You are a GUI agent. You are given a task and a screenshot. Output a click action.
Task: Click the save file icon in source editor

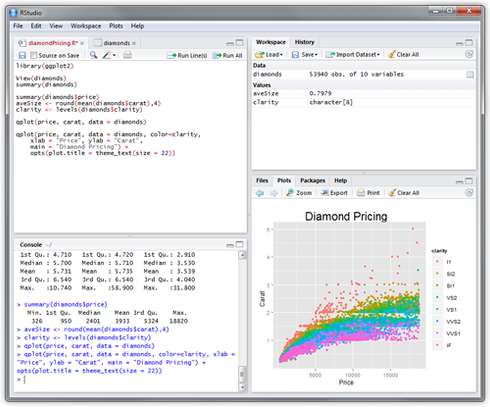coord(22,55)
